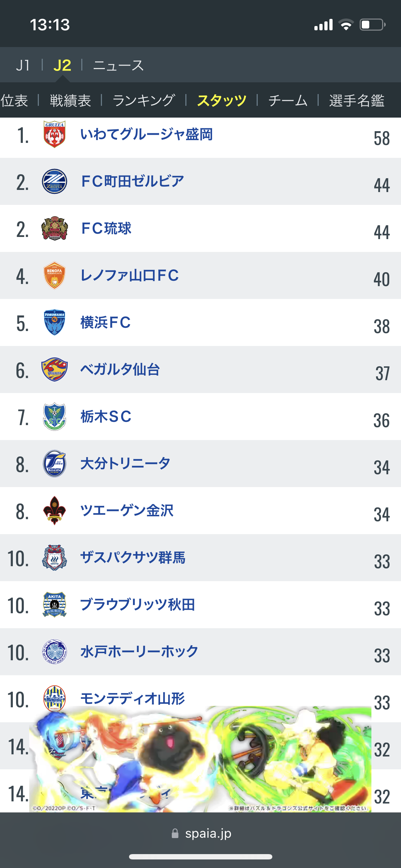Tap the FC Ryukyu club crest
401x868 pixels.
coord(54,228)
